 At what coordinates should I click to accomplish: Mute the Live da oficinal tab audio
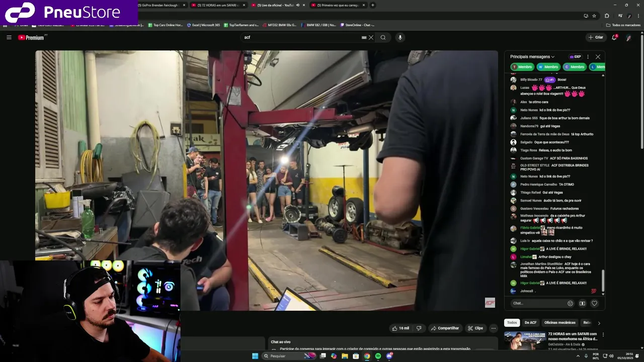tap(298, 5)
